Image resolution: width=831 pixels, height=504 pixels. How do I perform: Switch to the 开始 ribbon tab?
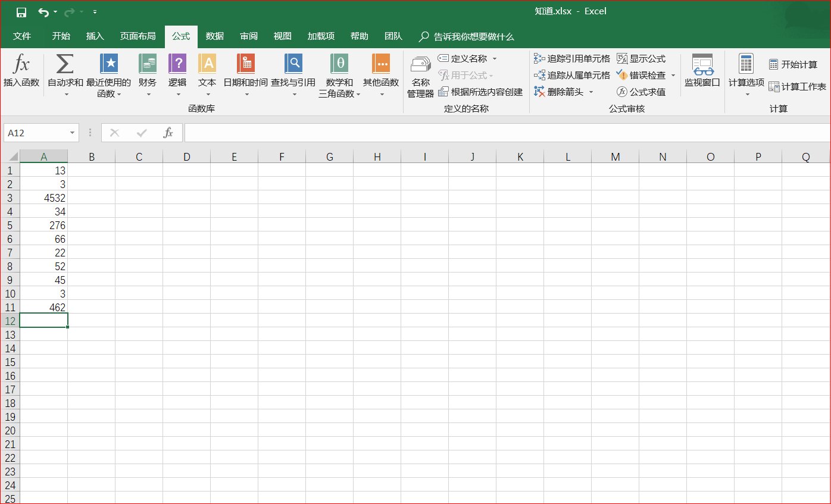tap(60, 36)
